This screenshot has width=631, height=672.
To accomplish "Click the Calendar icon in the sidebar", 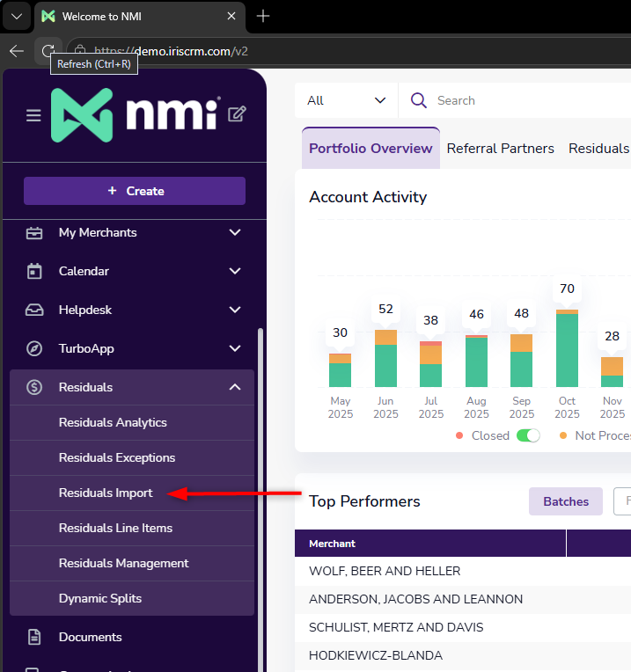I will [34, 271].
